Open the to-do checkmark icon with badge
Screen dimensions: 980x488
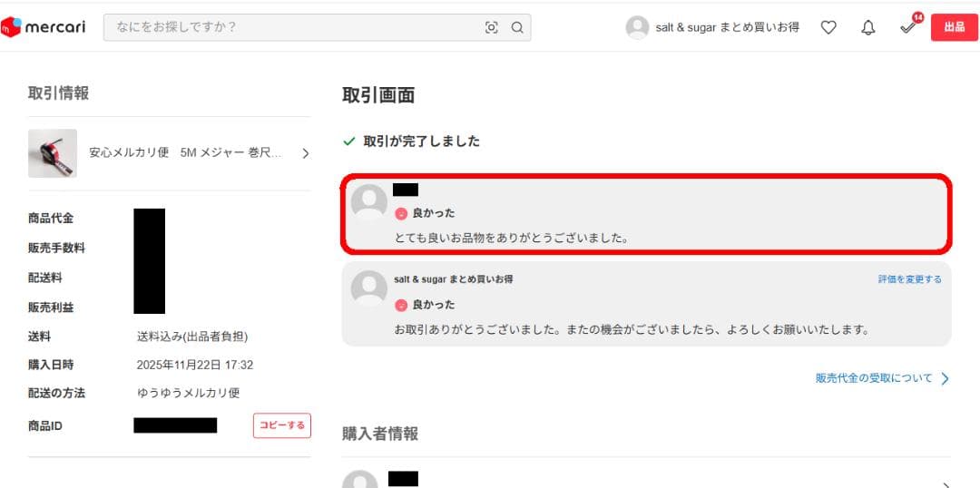coord(908,27)
